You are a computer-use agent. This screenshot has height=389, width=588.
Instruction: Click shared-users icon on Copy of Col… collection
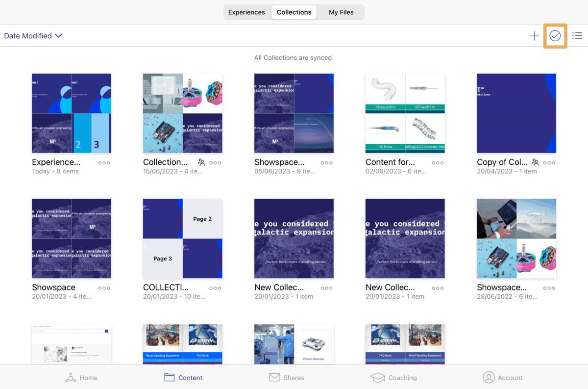(x=535, y=162)
